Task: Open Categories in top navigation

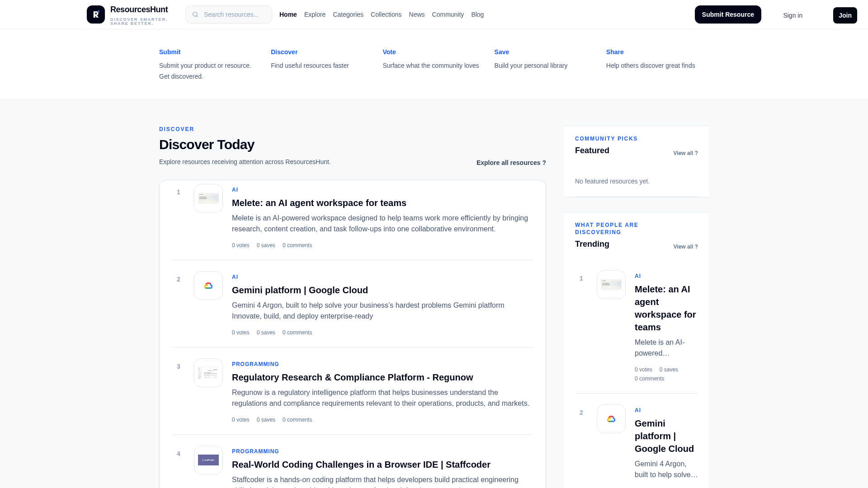Action: click(x=348, y=14)
